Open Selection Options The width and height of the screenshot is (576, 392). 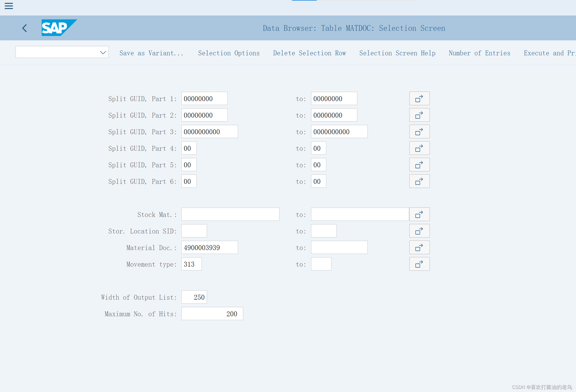(x=229, y=53)
